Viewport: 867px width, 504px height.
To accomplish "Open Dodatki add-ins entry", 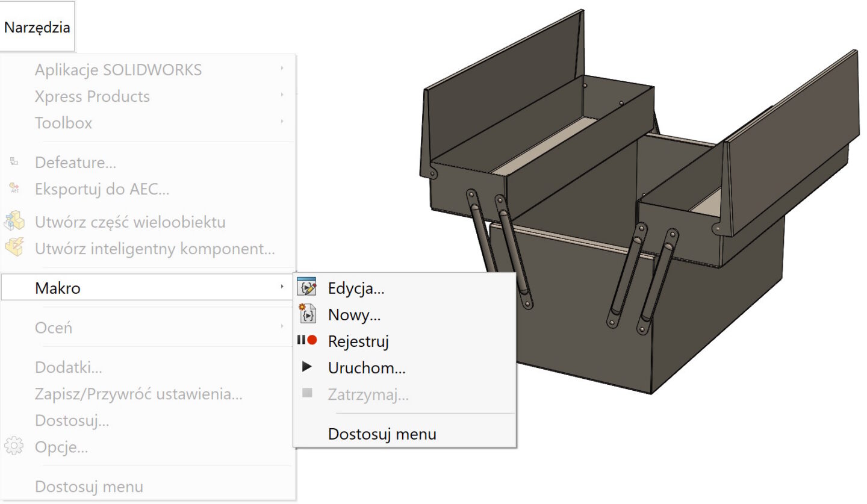I will tap(68, 367).
